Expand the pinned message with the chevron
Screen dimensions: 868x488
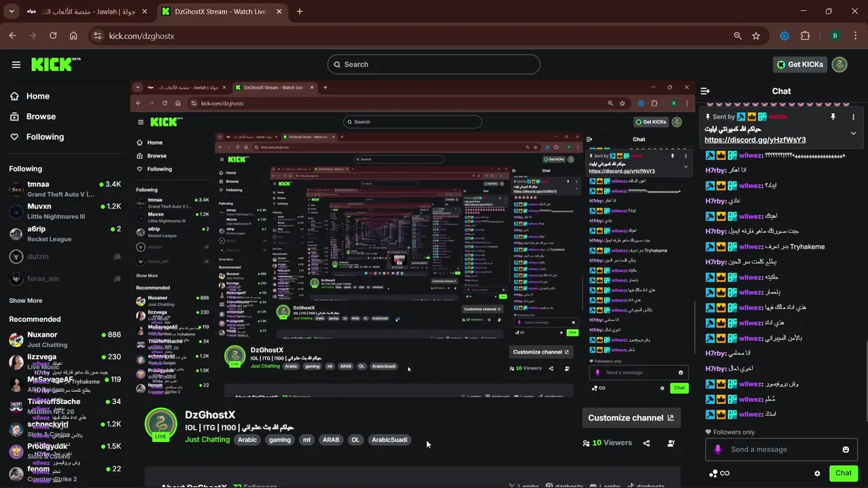pos(853,133)
